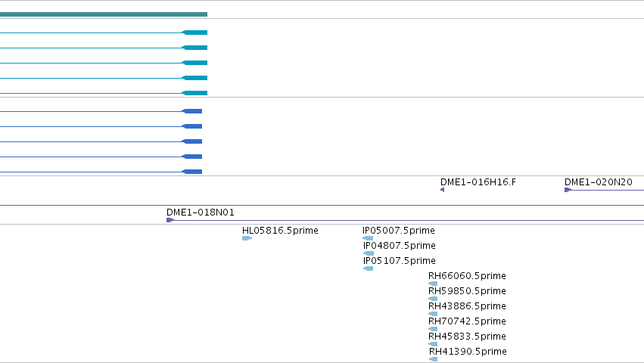Select the IP05007.5prime label
The image size is (644, 363).
tap(398, 231)
